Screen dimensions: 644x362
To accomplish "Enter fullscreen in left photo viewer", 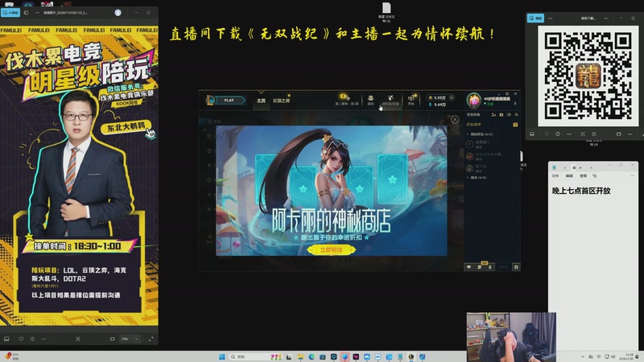I will pyautogui.click(x=151, y=339).
